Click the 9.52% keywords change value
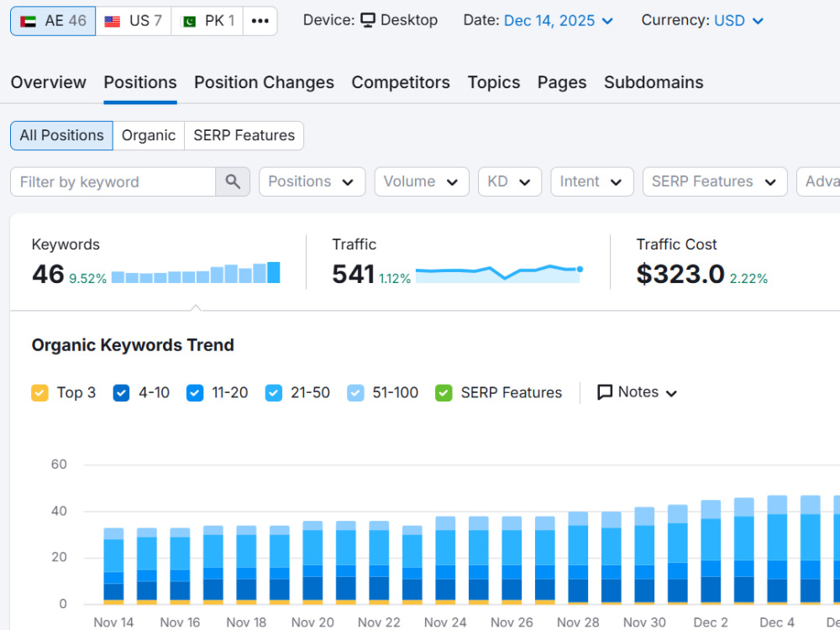This screenshot has height=630, width=840. click(88, 279)
